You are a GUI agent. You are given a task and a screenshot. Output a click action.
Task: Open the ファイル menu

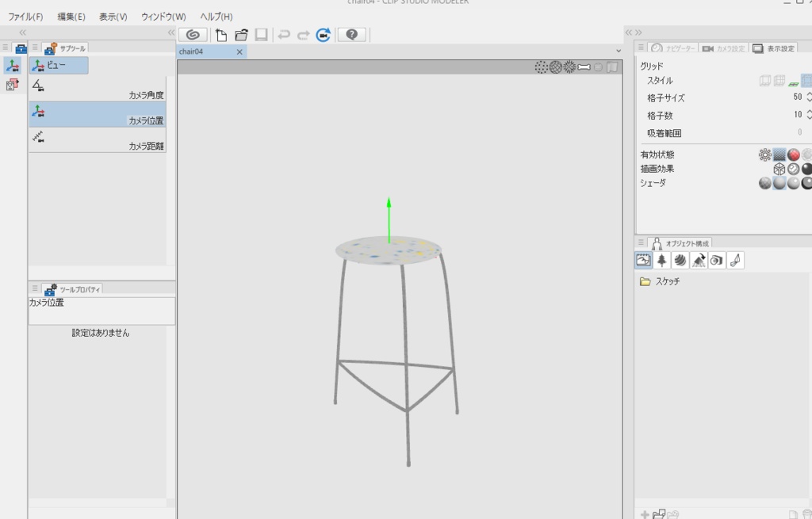click(x=25, y=16)
